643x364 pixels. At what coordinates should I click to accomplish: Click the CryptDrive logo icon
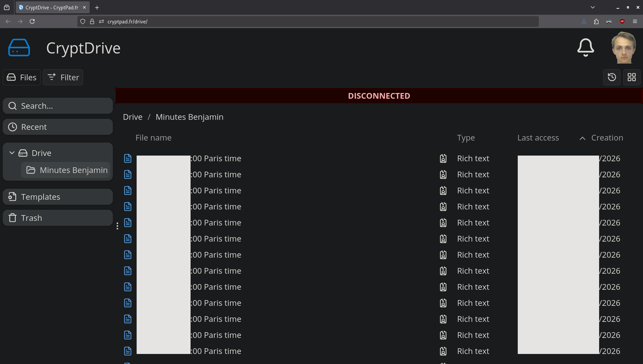click(x=19, y=48)
